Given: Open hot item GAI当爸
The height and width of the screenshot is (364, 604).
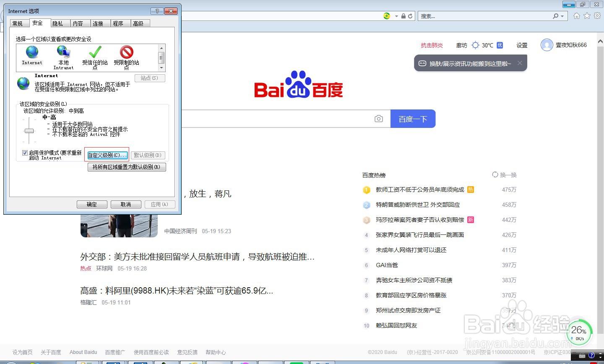Looking at the screenshot, I should coord(387,265).
